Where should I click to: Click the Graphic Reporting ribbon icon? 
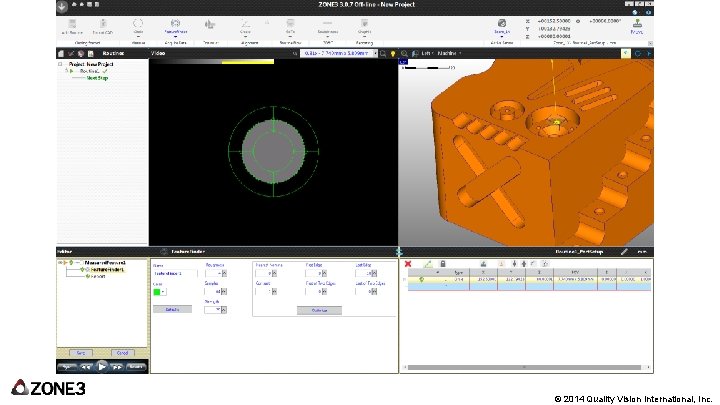coord(364,24)
